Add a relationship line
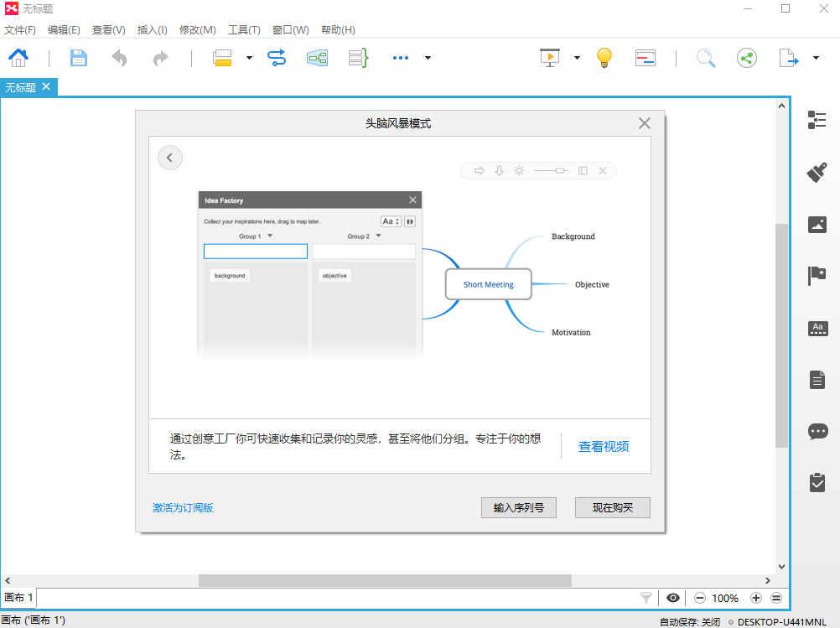The height and width of the screenshot is (628, 840). coord(277,58)
